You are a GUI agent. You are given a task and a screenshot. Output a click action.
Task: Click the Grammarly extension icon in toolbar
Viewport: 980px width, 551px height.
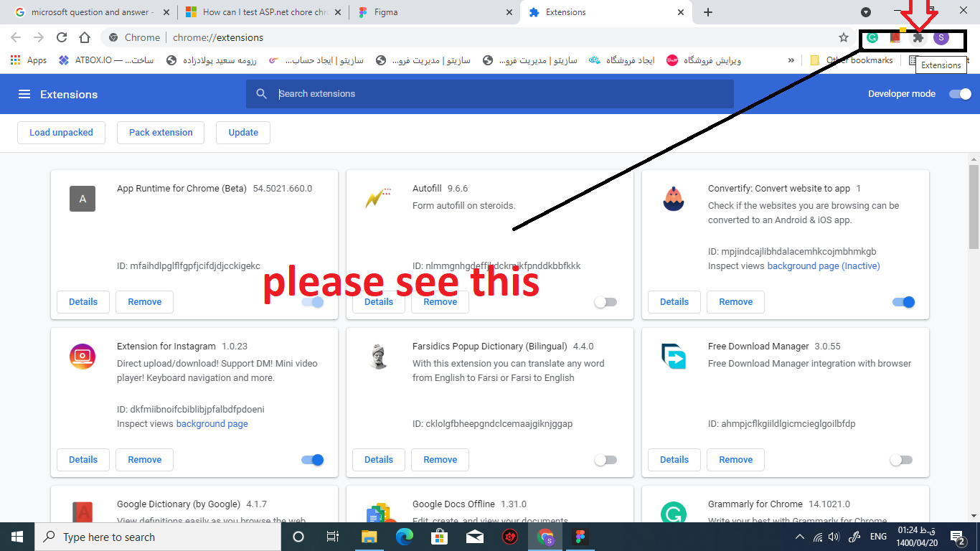872,37
